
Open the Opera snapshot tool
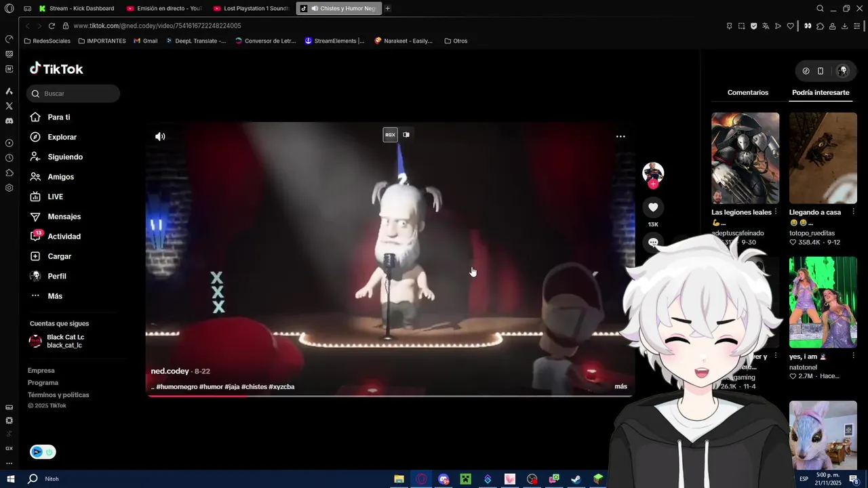(741, 26)
